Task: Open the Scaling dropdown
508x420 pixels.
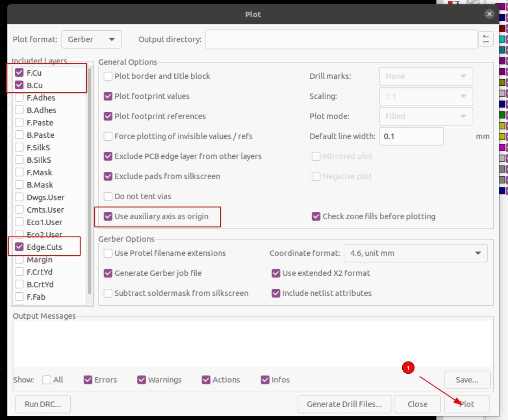Action: click(x=426, y=96)
